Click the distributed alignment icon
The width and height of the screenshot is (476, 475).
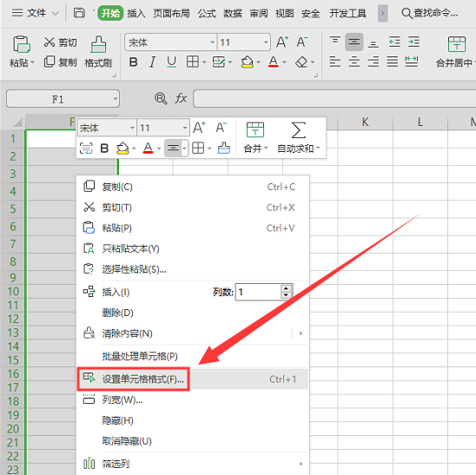(412, 62)
